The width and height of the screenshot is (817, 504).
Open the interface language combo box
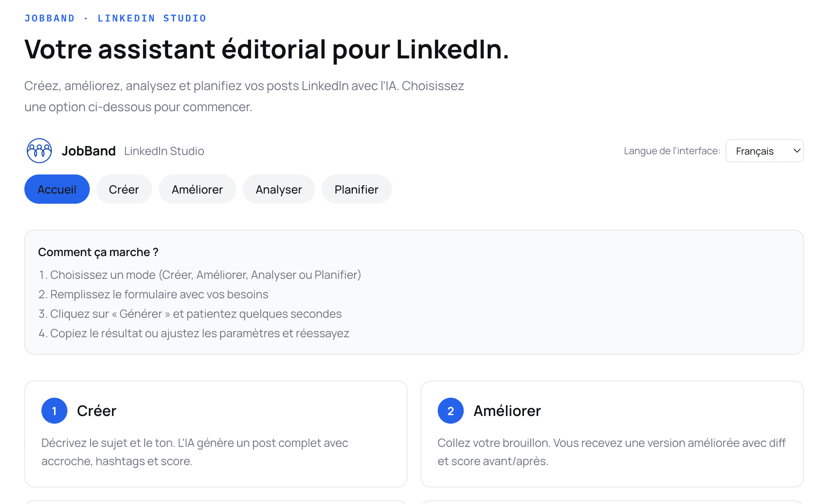[764, 151]
